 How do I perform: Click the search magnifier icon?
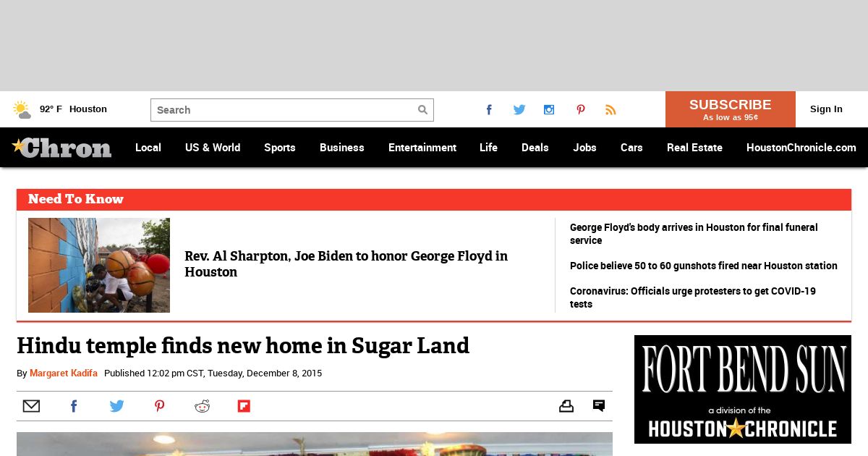(422, 110)
